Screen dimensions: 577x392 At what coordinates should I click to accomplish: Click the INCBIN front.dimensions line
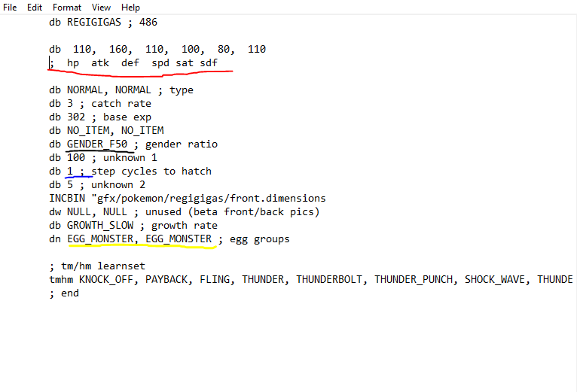[188, 198]
